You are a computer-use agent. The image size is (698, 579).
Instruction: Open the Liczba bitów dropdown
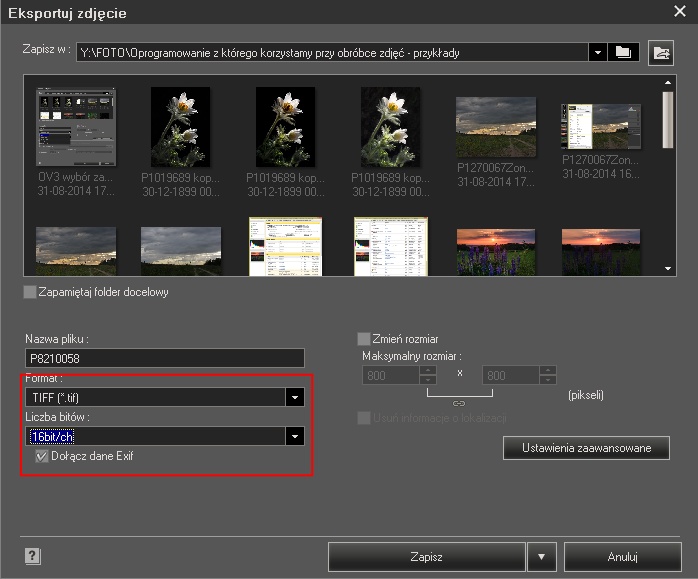coord(295,436)
